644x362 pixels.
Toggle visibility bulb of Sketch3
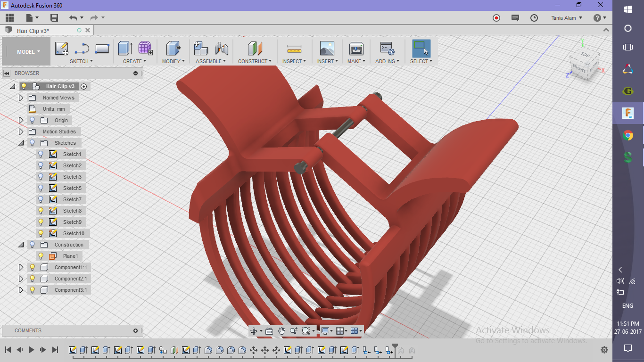coord(41,177)
